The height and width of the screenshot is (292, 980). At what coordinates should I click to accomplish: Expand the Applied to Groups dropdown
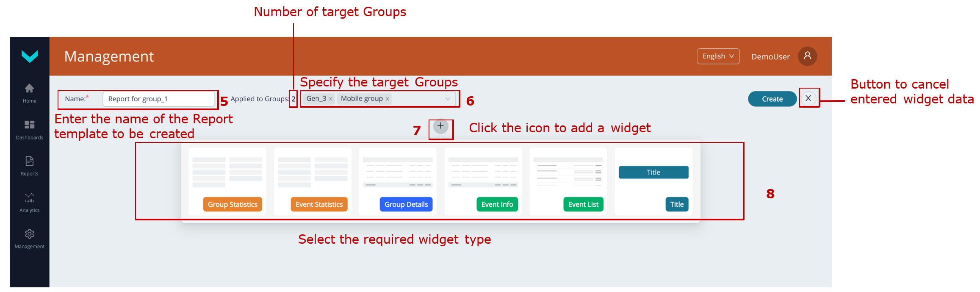pyautogui.click(x=448, y=99)
